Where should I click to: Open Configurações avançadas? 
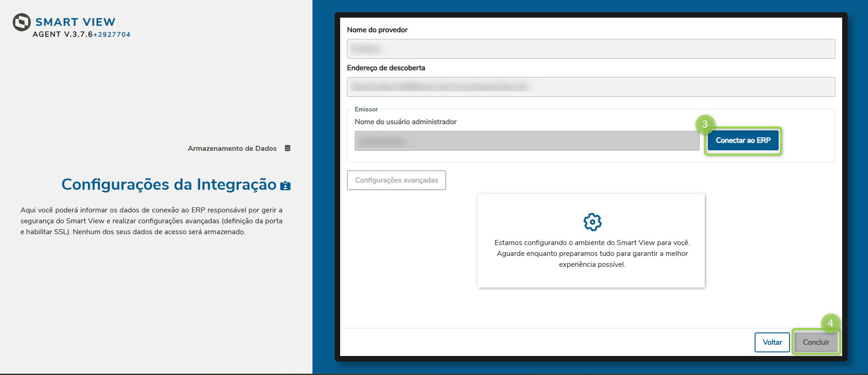coord(396,180)
